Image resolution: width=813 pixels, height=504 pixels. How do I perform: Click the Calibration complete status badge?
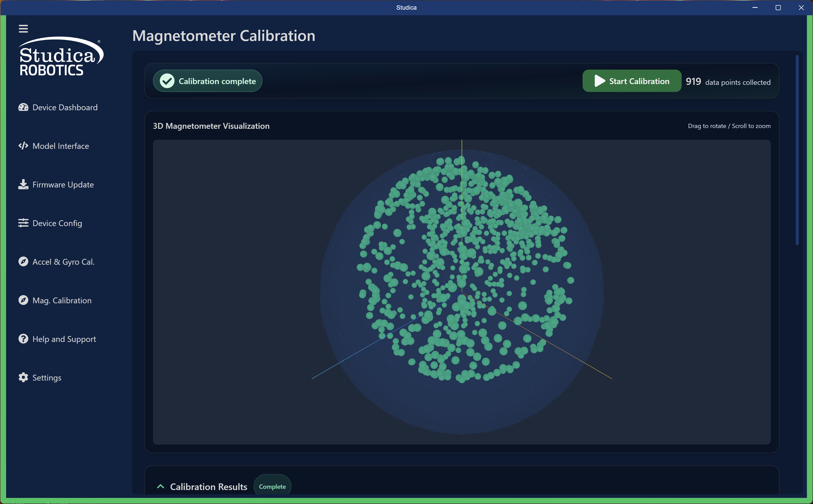[207, 81]
